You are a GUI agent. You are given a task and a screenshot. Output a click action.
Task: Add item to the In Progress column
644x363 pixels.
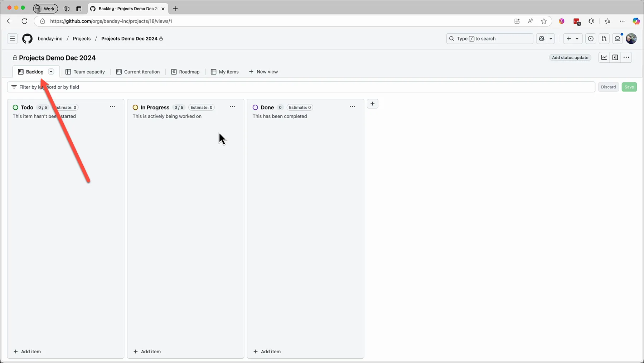point(147,352)
